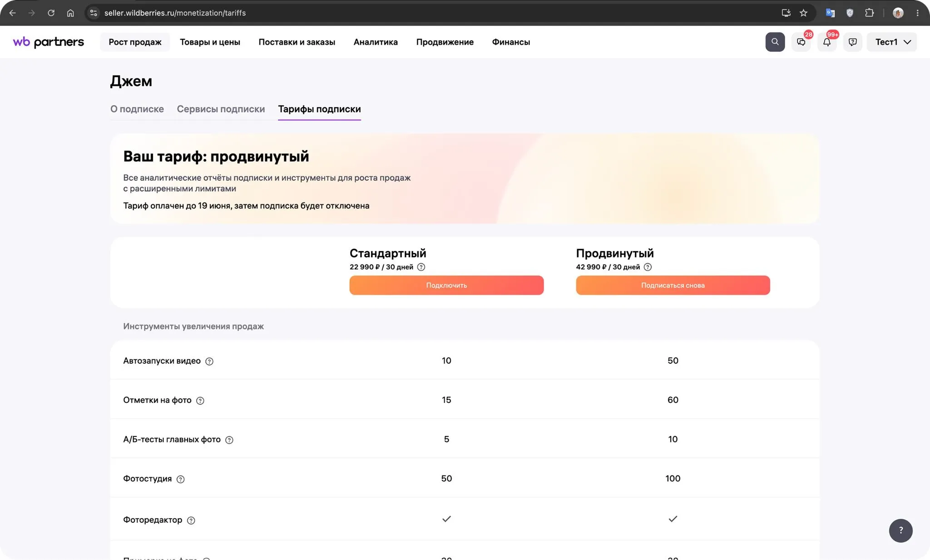Open the browser profile avatar
Screen dimensions: 930x560
pyautogui.click(x=898, y=13)
